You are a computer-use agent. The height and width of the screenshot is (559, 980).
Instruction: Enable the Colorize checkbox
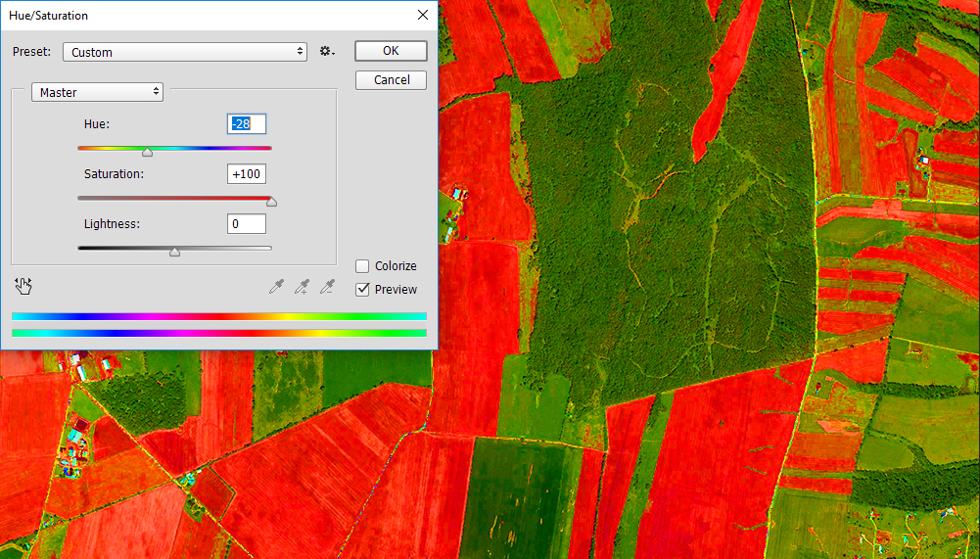tap(362, 266)
